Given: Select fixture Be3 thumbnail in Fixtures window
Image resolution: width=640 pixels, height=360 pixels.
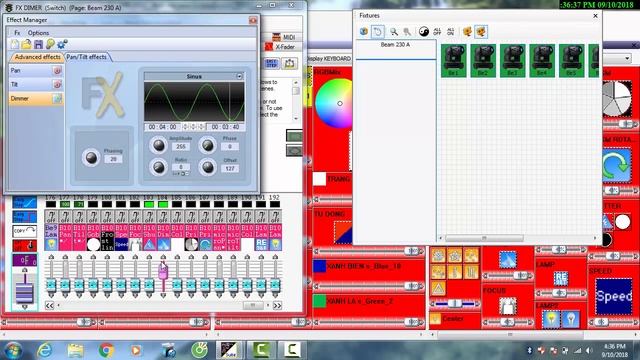Looking at the screenshot, I should (x=513, y=60).
